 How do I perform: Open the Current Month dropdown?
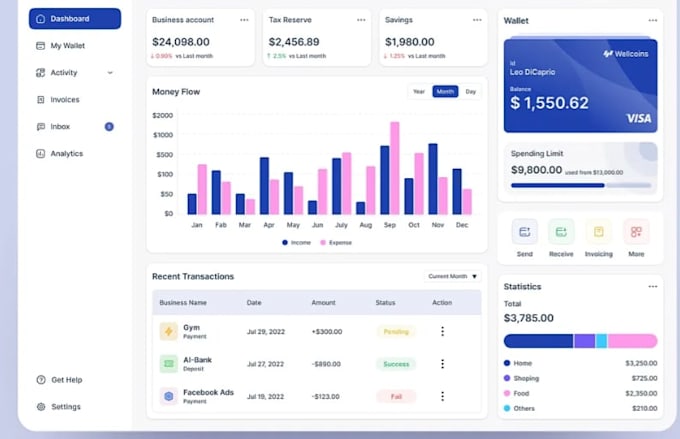coord(452,276)
